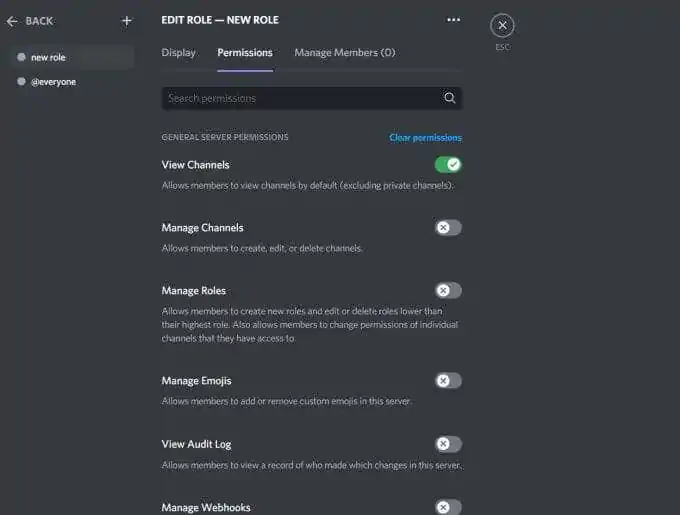Switch to the Display tab
680x515 pixels.
point(178,52)
